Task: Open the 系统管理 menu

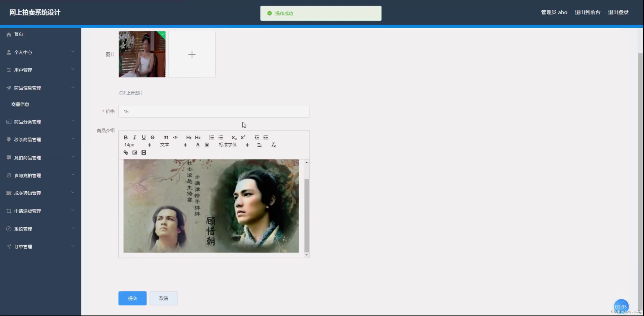Action: coord(41,229)
